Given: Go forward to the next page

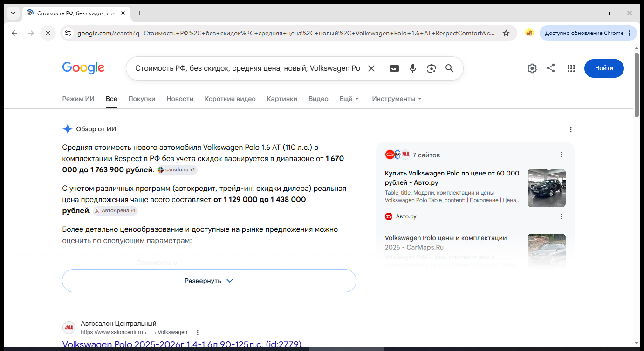Looking at the screenshot, I should [x=31, y=33].
